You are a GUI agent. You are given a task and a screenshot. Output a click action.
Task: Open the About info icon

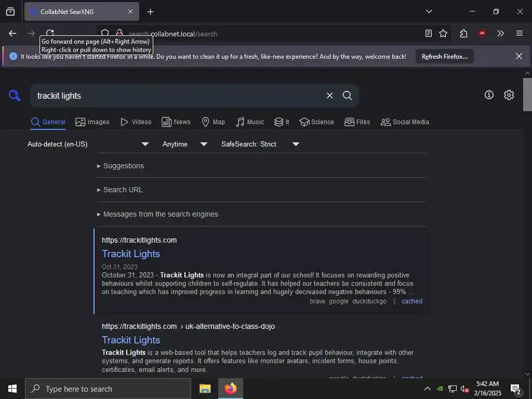489,95
